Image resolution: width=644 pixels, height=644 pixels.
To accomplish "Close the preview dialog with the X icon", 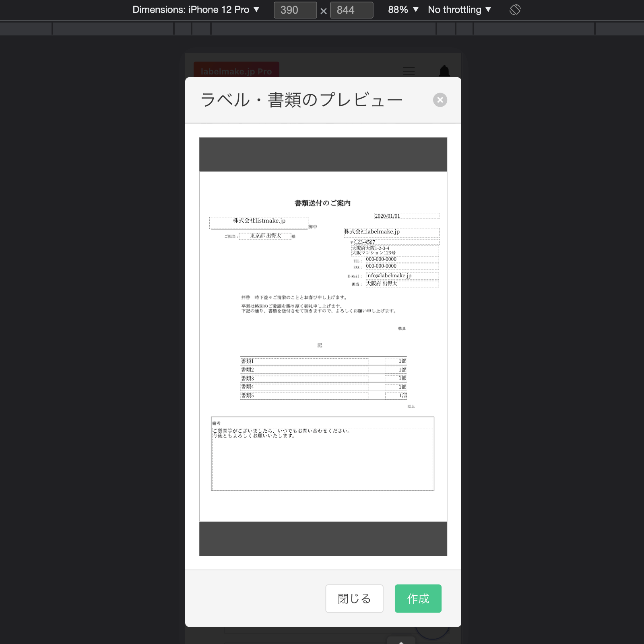I will [440, 100].
